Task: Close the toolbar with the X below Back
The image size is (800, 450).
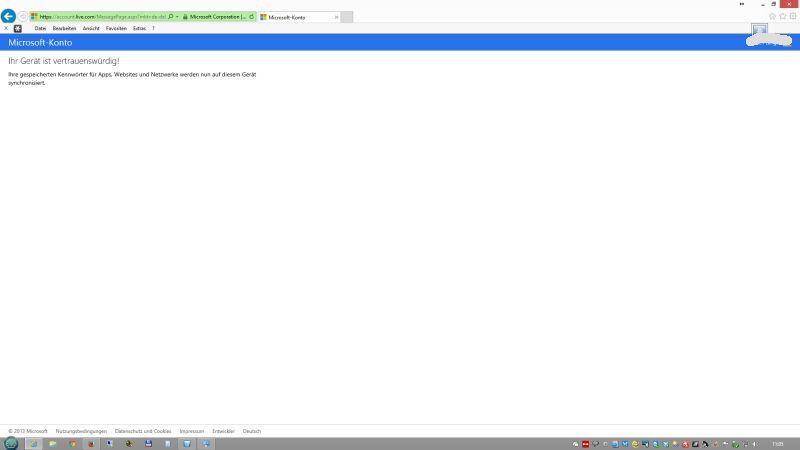Action: [6, 29]
